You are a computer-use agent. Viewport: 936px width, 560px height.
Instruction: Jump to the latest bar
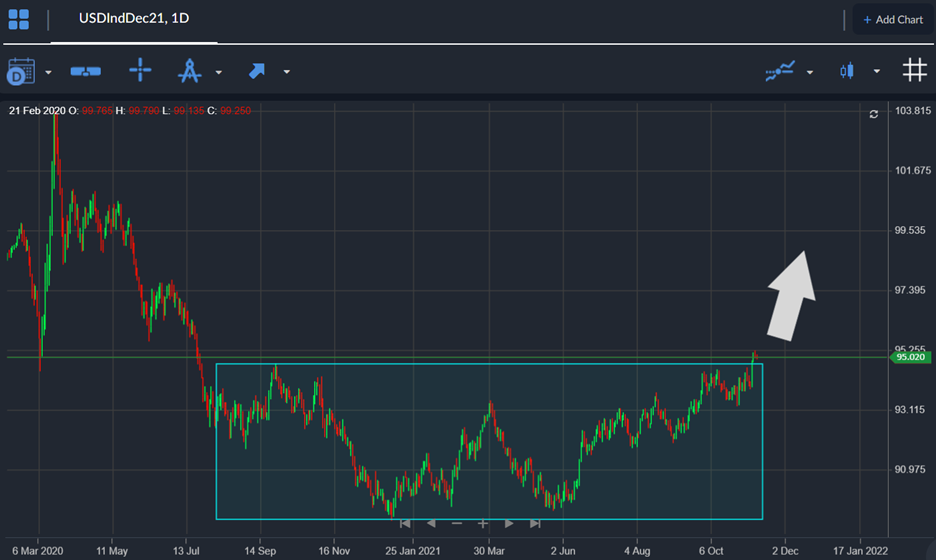pyautogui.click(x=535, y=523)
